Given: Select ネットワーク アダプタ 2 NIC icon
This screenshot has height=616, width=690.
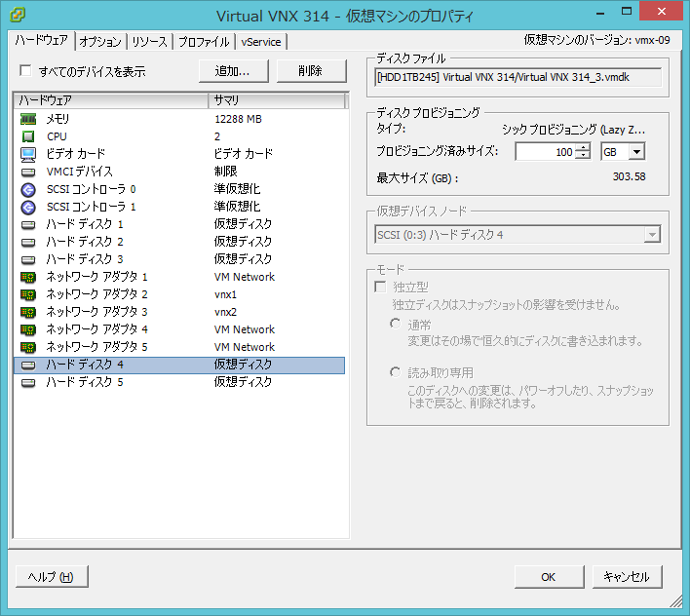Looking at the screenshot, I should coord(28,294).
